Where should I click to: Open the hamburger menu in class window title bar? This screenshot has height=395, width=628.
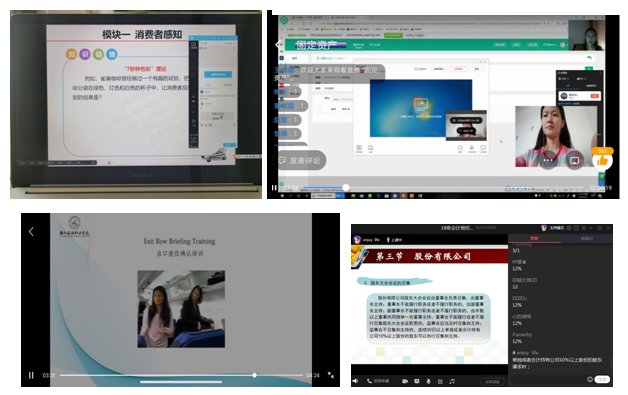click(584, 228)
